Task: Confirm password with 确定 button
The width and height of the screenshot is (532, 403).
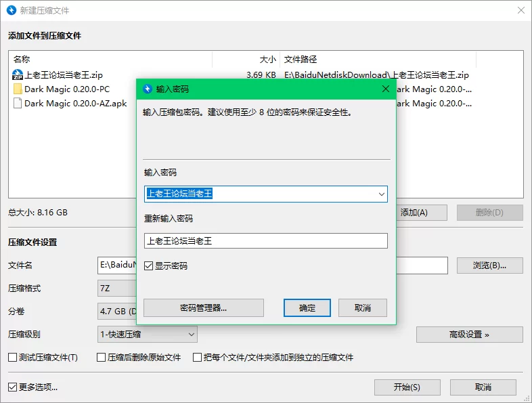Action: (x=307, y=308)
